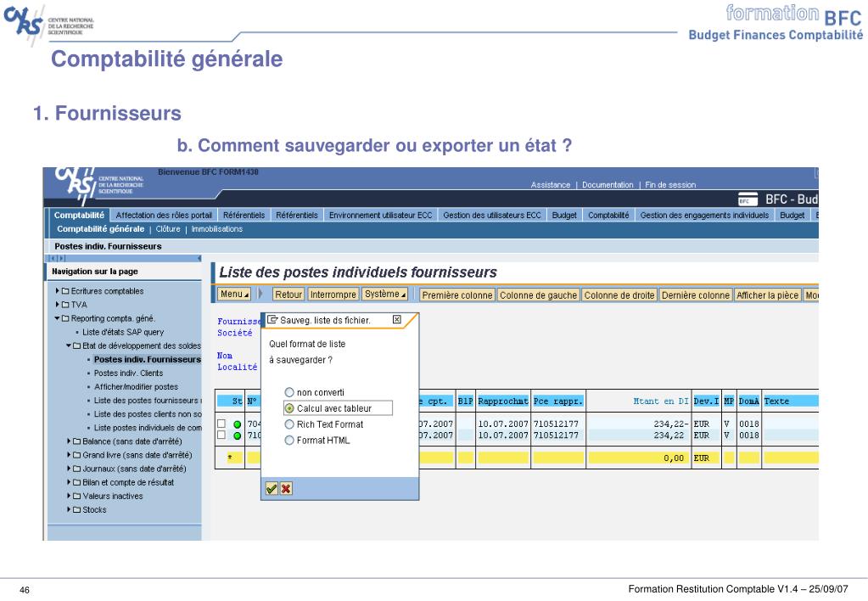Expand the TVA folder
The width and height of the screenshot is (868, 601).
[57, 305]
